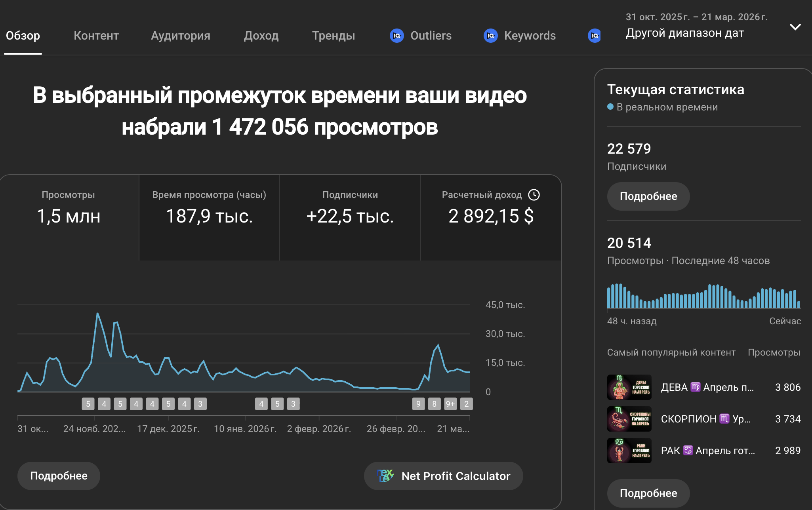Open the ДЕВА Апрель video thumbnail
The height and width of the screenshot is (510, 812).
629,387
